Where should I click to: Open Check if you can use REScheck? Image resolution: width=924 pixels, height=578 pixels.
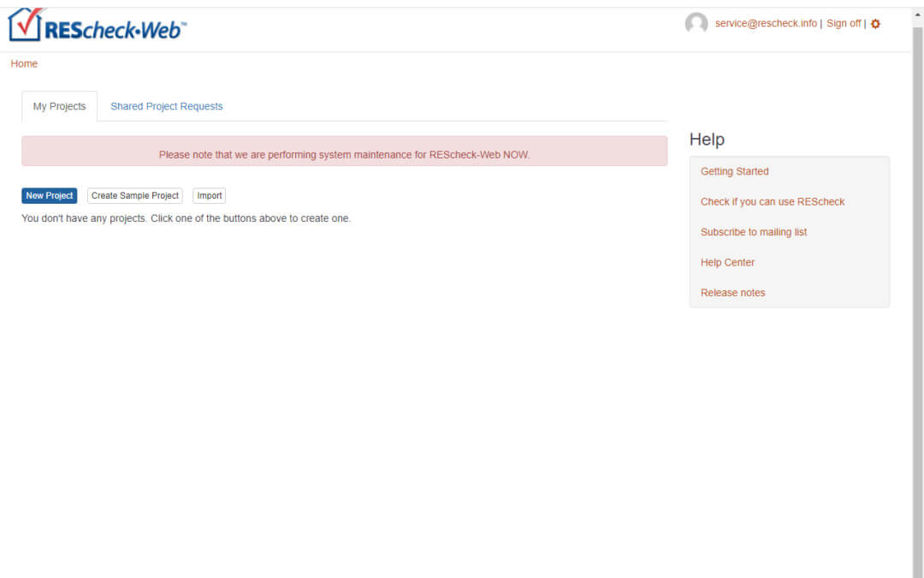coord(772,202)
